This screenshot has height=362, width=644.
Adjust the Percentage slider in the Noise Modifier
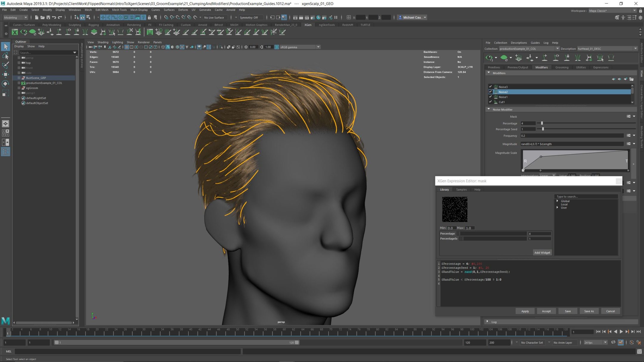pyautogui.click(x=542, y=123)
